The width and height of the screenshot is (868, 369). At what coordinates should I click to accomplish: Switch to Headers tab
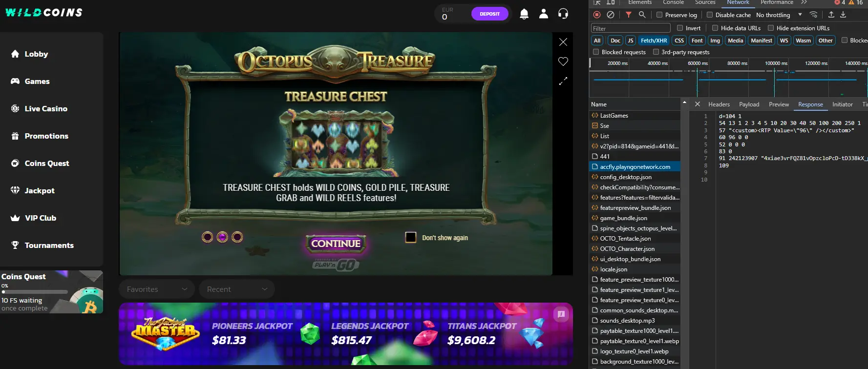(719, 104)
